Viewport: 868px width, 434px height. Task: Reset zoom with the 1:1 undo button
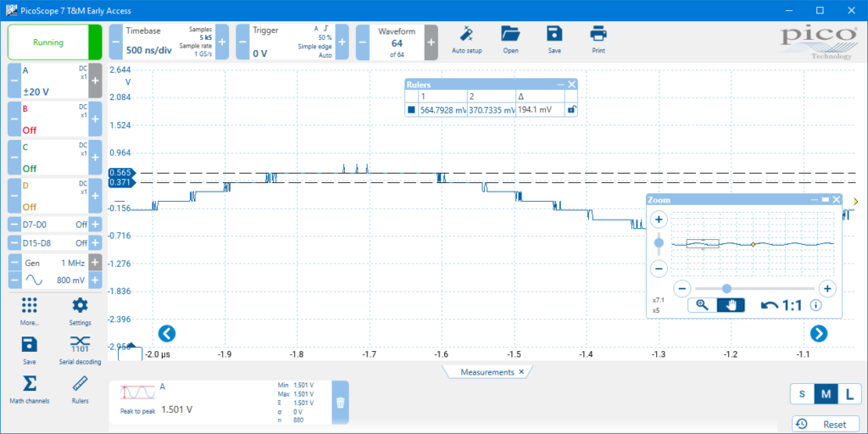(781, 305)
